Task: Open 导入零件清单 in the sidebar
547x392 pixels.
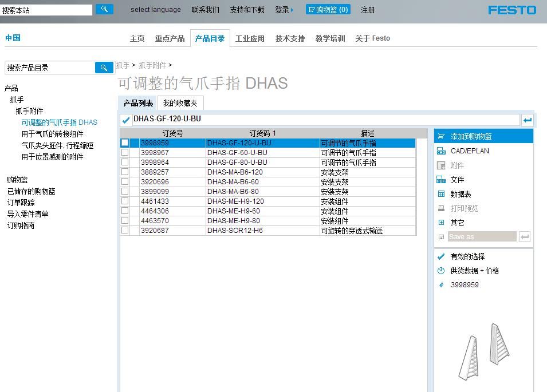Action: click(27, 214)
